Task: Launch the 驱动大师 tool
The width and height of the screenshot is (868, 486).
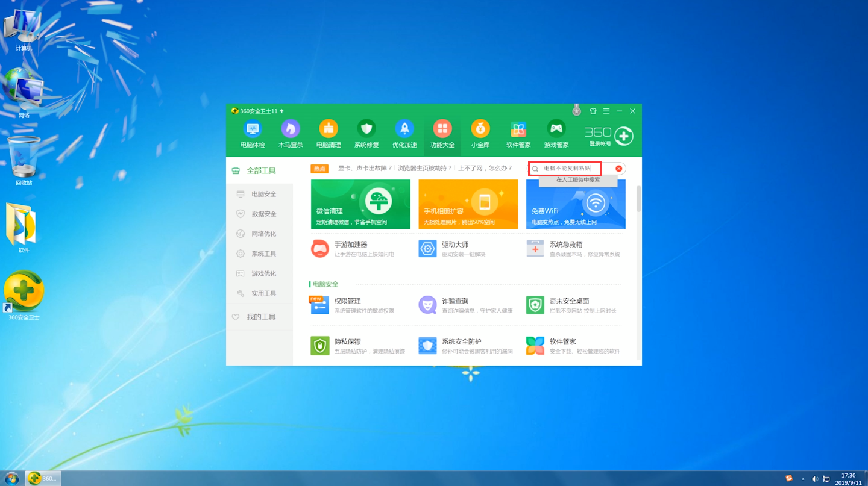Action: point(452,249)
